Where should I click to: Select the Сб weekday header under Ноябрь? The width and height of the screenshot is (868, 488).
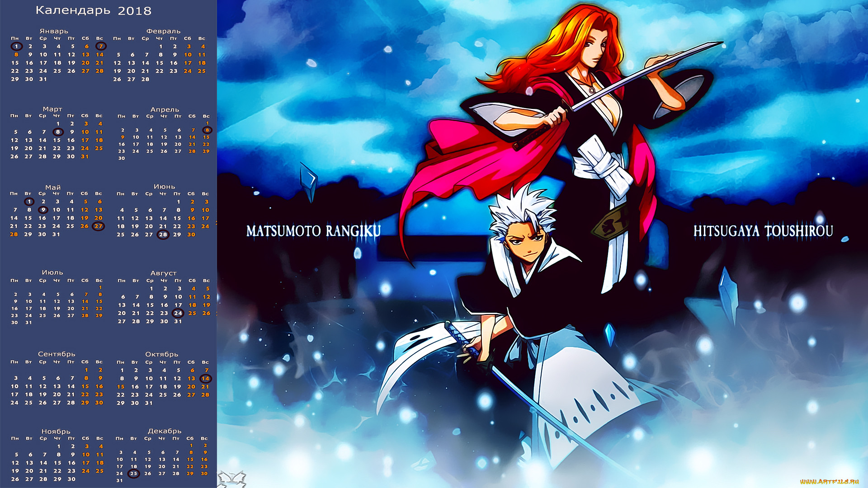pyautogui.click(x=85, y=438)
